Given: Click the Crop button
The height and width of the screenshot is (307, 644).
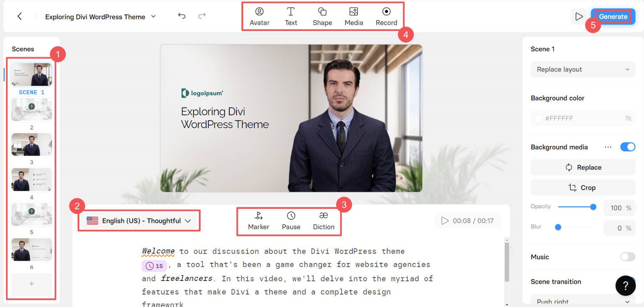Looking at the screenshot, I should [x=583, y=188].
